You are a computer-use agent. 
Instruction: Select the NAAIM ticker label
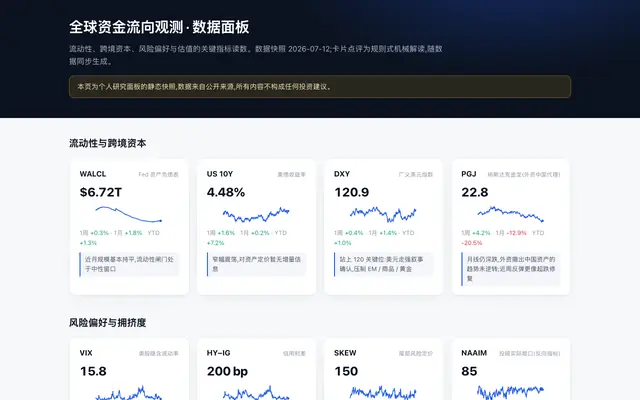tap(474, 353)
